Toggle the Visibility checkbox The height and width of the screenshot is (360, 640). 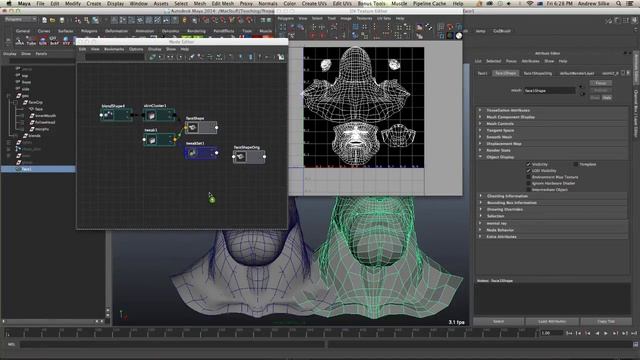529,164
